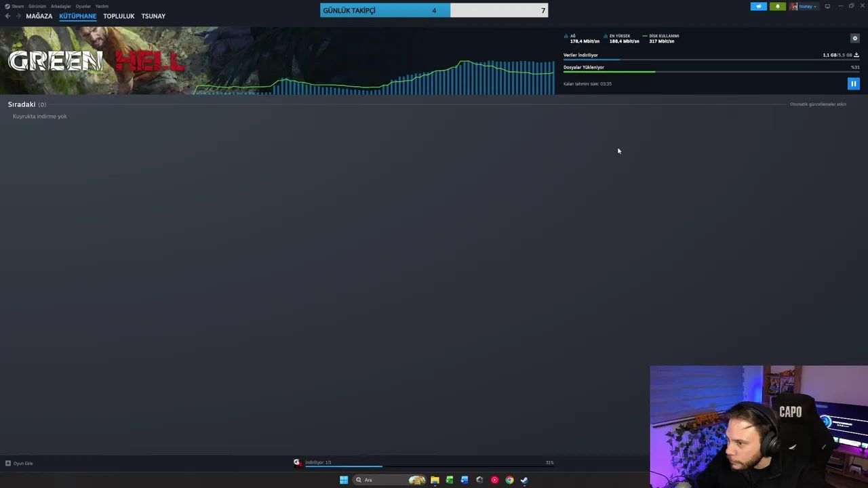This screenshot has width=868, height=488.
Task: Expand the tsunay account dropdown
Action: 804,6
